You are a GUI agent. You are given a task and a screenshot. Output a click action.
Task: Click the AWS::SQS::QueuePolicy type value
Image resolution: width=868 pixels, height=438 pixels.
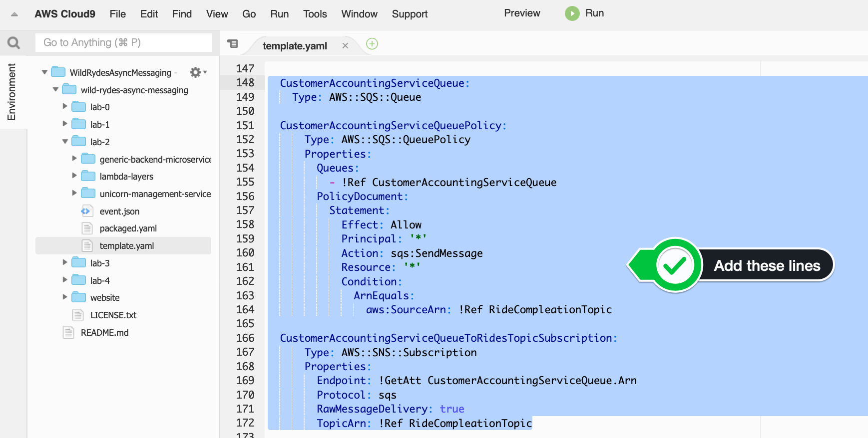click(406, 140)
